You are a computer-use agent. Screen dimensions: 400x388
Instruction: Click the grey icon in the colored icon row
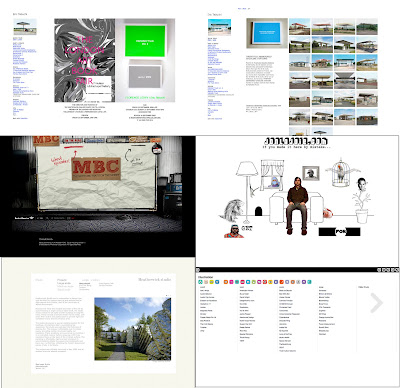(298, 282)
